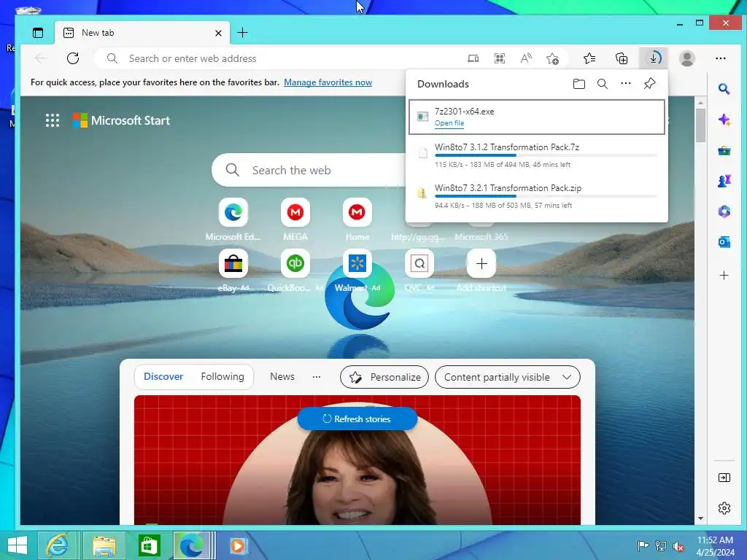Refresh the page with the reload icon

[73, 58]
